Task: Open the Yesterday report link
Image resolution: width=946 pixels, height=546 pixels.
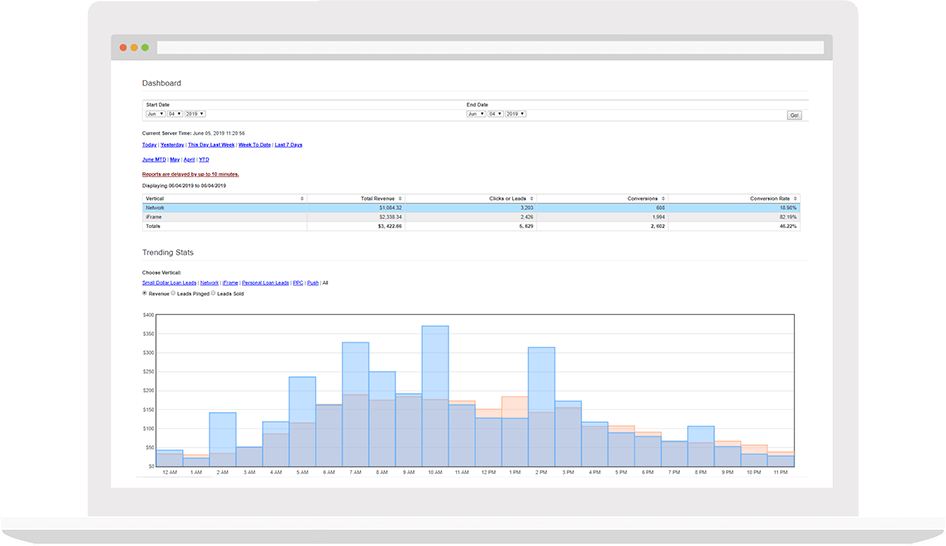Action: coord(172,145)
